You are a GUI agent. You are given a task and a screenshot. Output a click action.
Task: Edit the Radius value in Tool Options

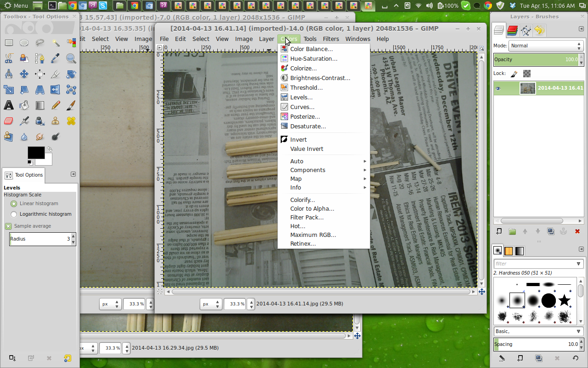39,239
